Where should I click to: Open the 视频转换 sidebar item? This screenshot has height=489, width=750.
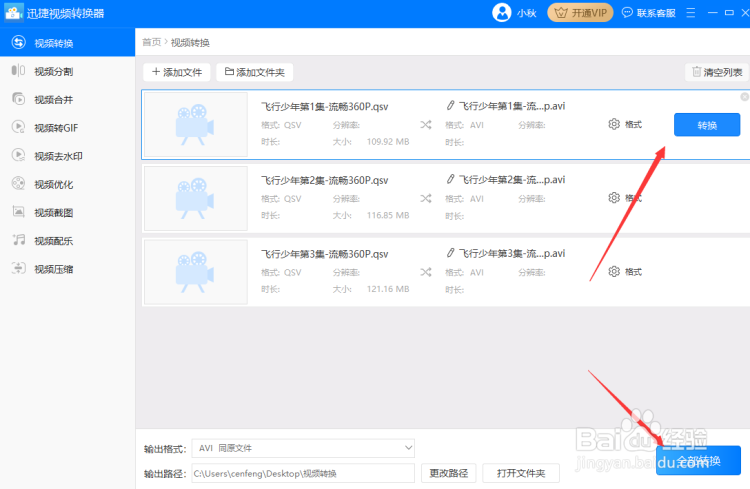click(x=67, y=43)
